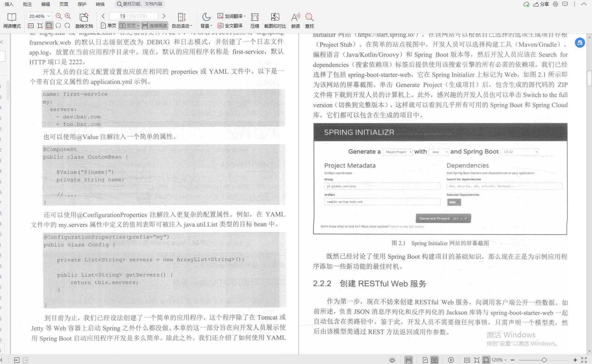The image size is (592, 364).
Task: Click the zoom in magnifier in toolbar
Action: [x=68, y=16]
